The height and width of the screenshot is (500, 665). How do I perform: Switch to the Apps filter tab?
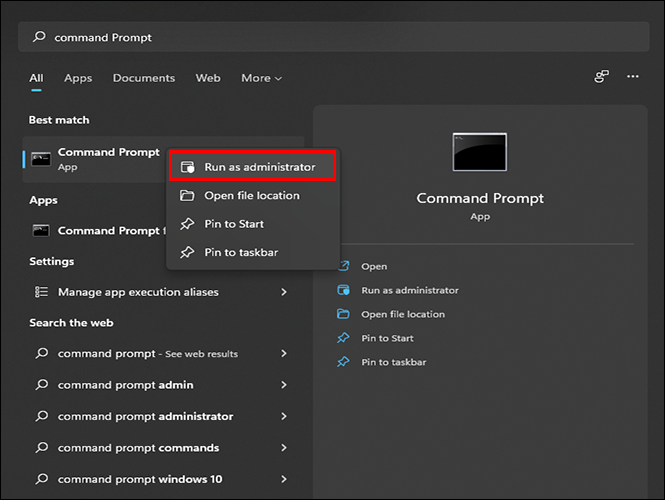[78, 78]
